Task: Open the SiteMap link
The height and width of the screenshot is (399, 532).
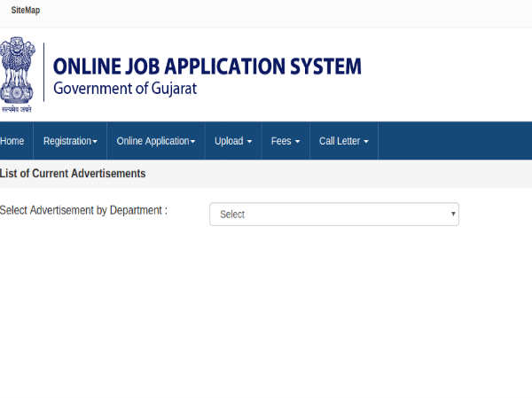Action: coord(25,11)
